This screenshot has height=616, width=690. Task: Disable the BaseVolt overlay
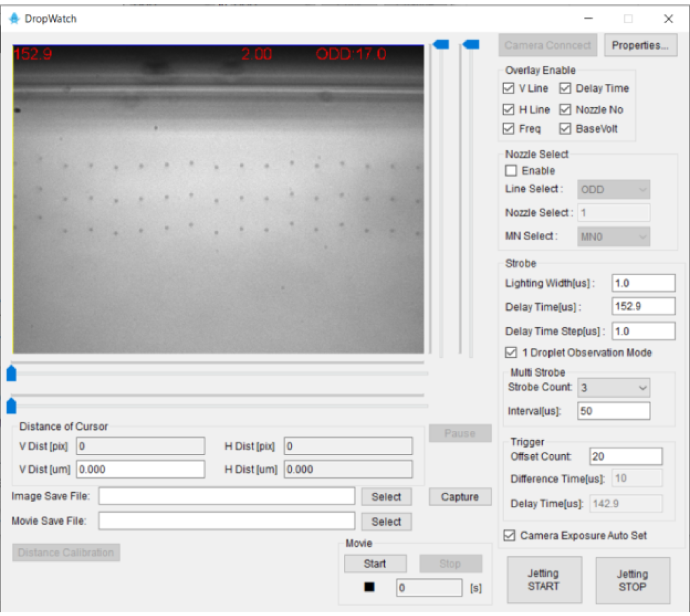tap(564, 129)
